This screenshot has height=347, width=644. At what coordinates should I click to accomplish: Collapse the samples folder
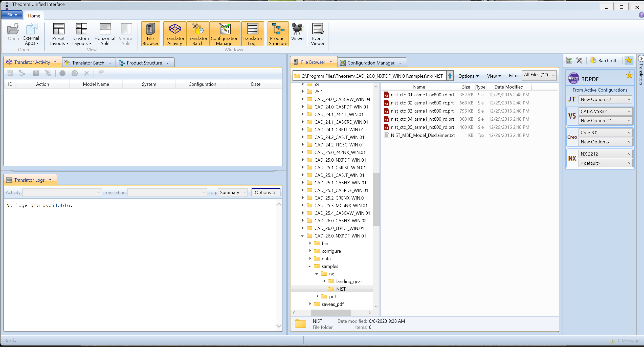point(309,266)
